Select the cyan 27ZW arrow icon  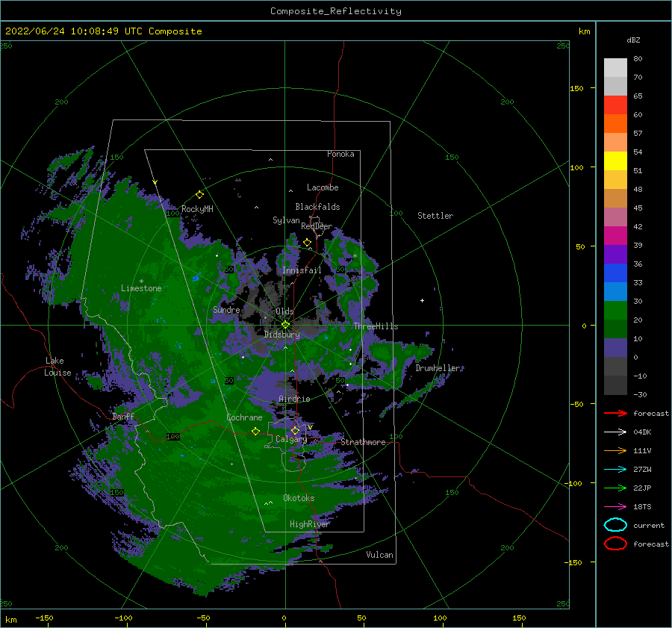click(615, 470)
